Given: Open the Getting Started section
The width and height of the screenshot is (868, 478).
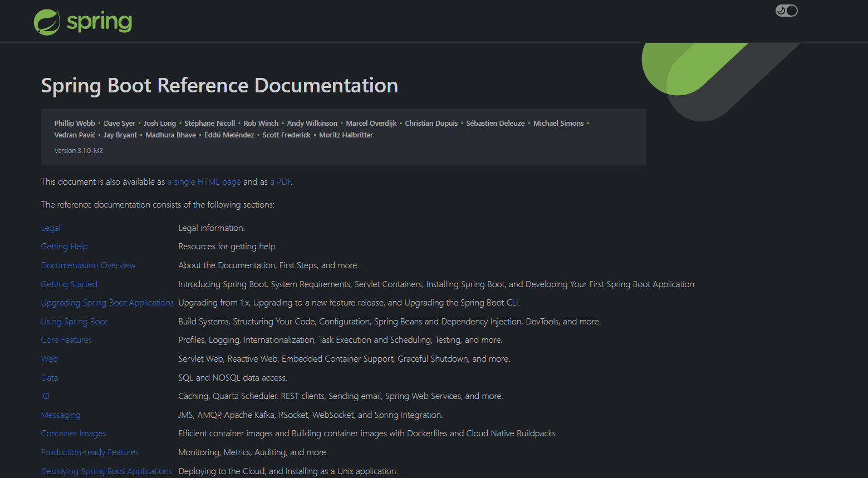Looking at the screenshot, I should [69, 284].
